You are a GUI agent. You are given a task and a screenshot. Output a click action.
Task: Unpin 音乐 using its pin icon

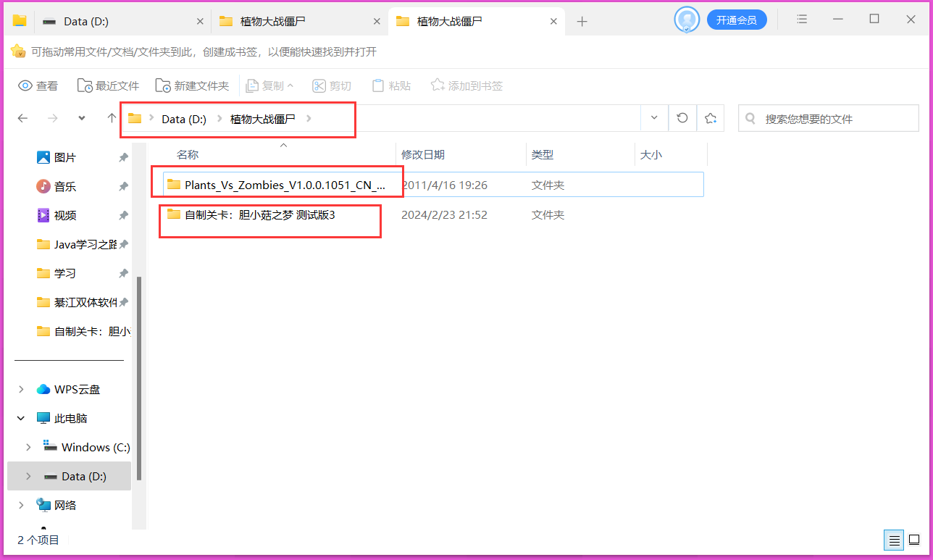(x=123, y=186)
